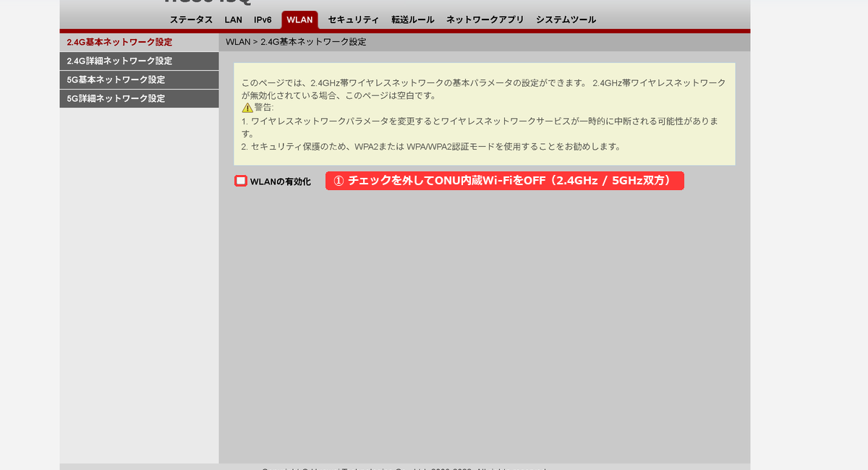This screenshot has height=470, width=868.
Task: Open the システムツール tab
Action: tap(566, 20)
